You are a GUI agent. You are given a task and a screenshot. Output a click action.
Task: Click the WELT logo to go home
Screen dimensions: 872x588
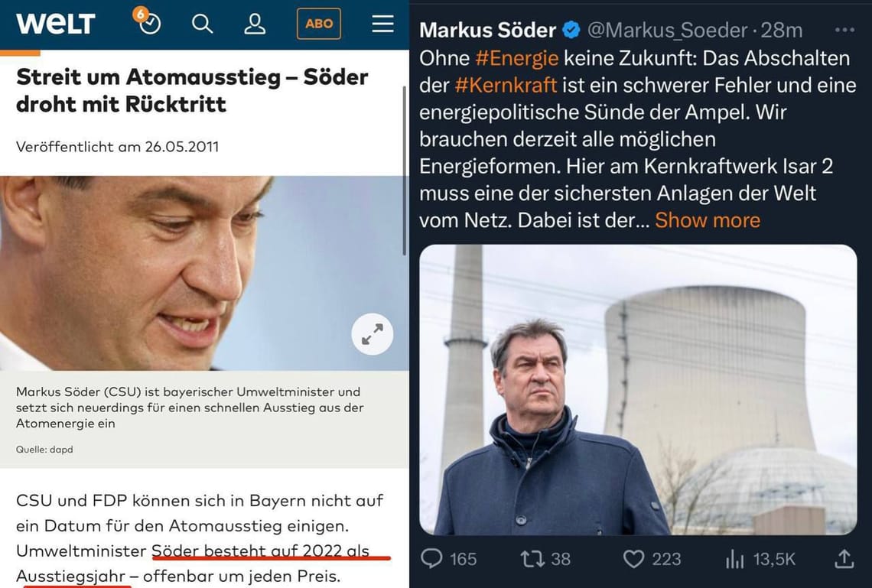[55, 24]
